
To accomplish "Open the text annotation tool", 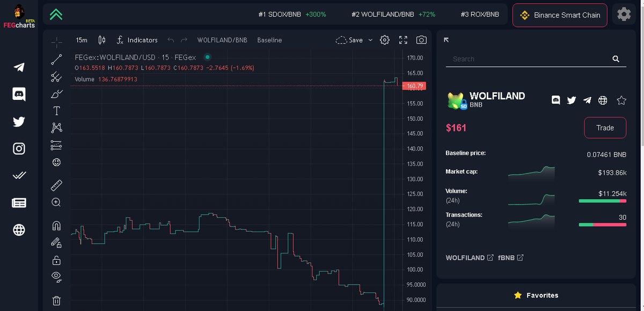I will [x=56, y=110].
